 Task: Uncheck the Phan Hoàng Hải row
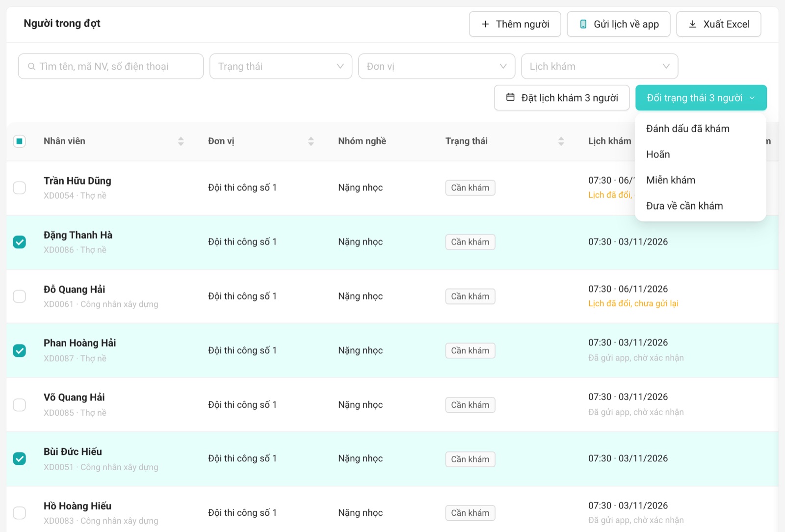click(x=19, y=350)
